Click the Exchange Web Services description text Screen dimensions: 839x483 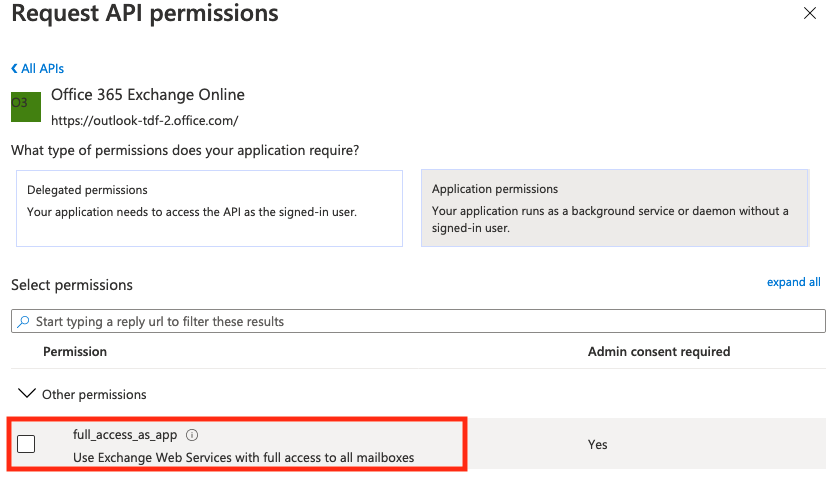243,457
